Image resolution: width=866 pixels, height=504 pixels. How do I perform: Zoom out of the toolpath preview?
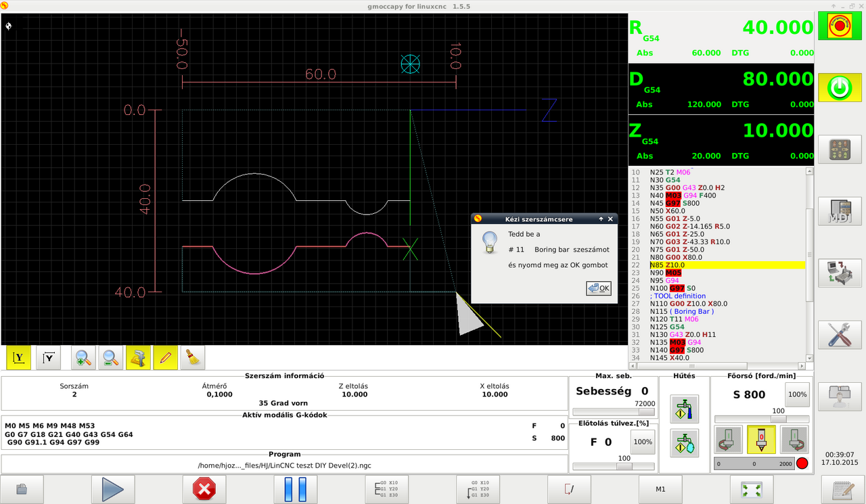click(x=111, y=358)
